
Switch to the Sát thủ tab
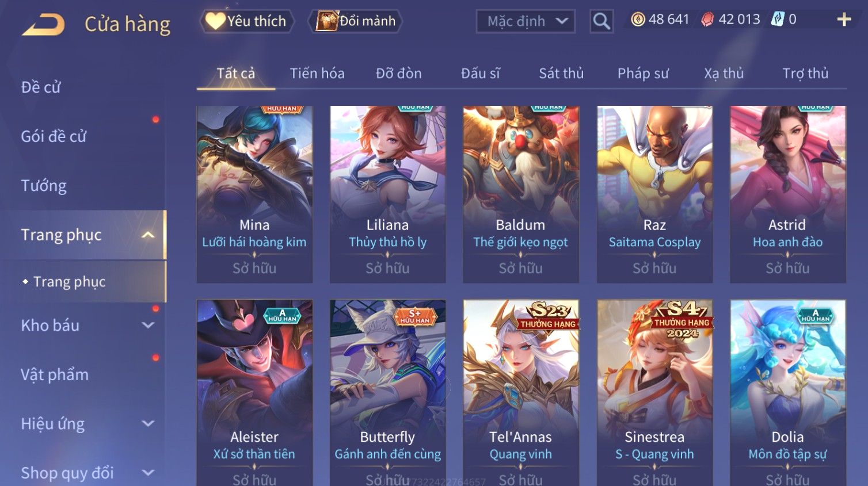pos(561,74)
